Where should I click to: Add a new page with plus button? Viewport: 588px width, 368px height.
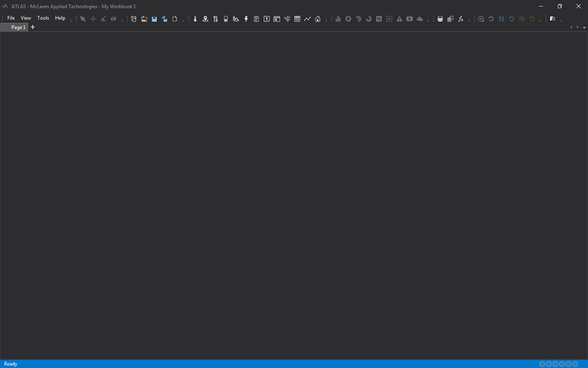coord(33,27)
